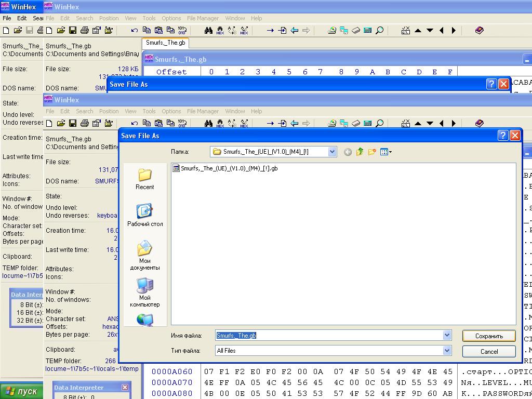Open File menu in leftmost WinHex window
The height and width of the screenshot is (399, 532).
(7, 18)
